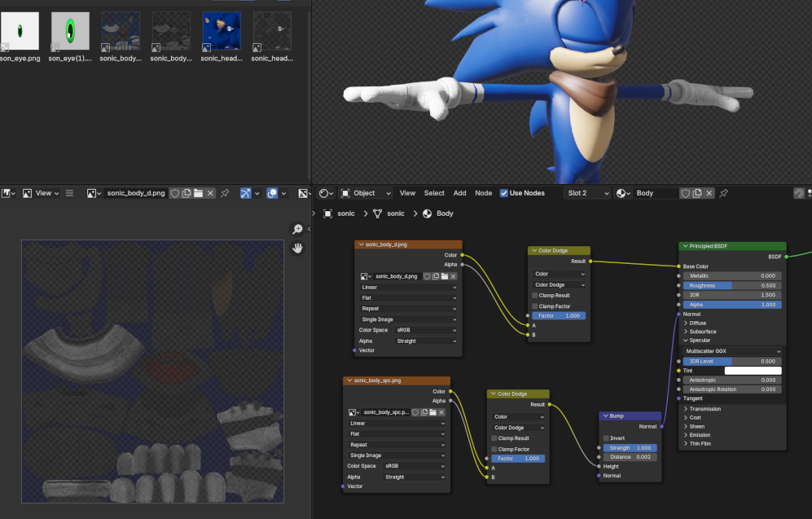Toggle snapping in node editor header
The width and height of the screenshot is (812, 519).
tap(799, 193)
